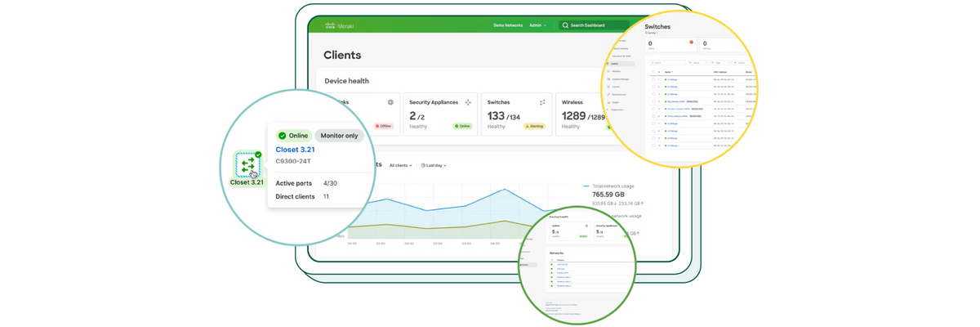The width and height of the screenshot is (980, 327).
Task: Click the red Offline status badge
Action: (383, 126)
